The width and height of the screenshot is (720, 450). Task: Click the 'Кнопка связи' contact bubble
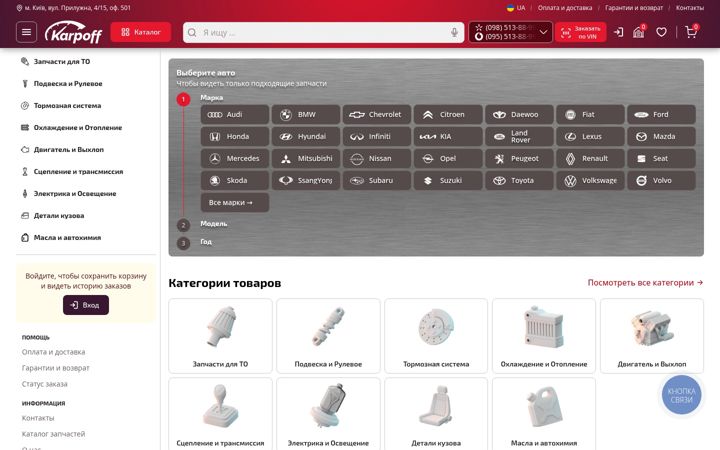(x=681, y=395)
